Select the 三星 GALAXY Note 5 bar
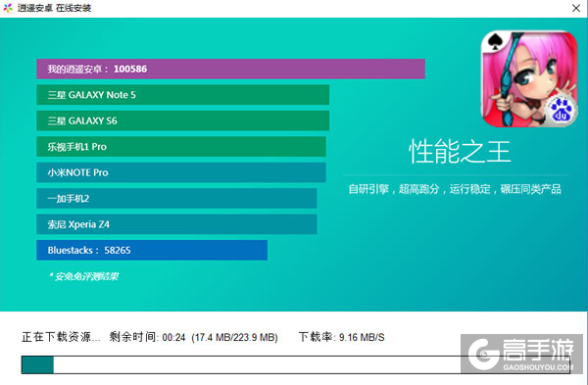 pyautogui.click(x=182, y=95)
